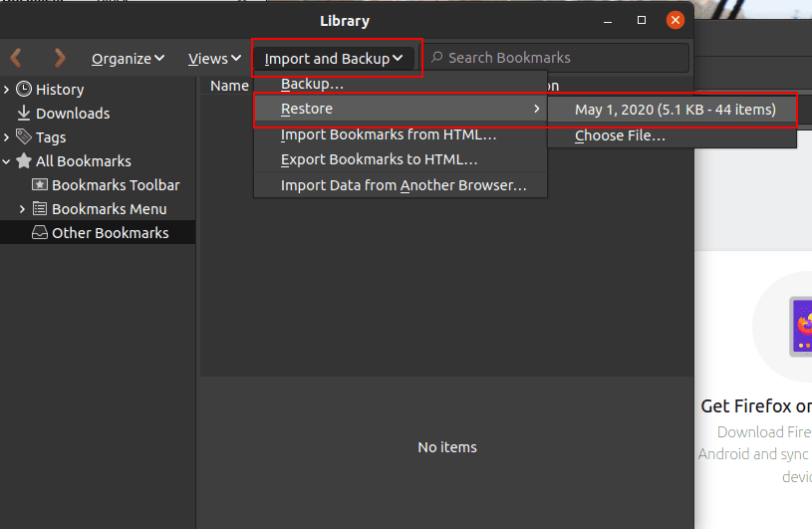812x529 pixels.
Task: Minimize the Library window
Action: [x=608, y=21]
